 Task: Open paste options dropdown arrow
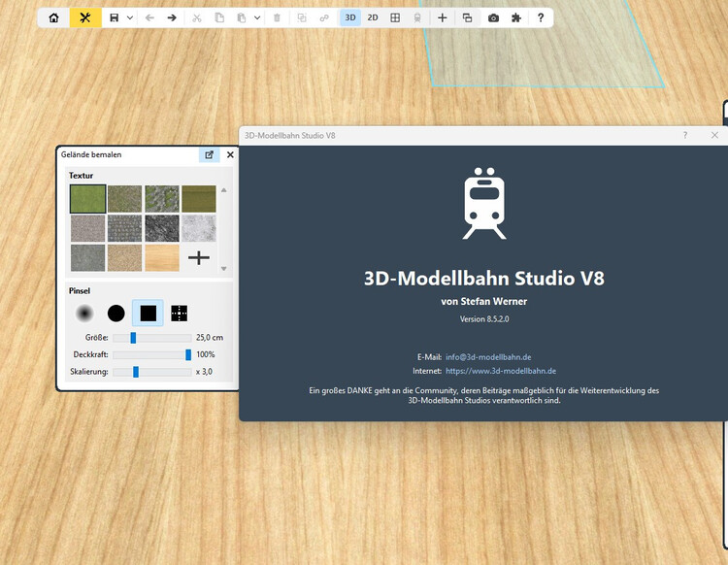[x=257, y=18]
